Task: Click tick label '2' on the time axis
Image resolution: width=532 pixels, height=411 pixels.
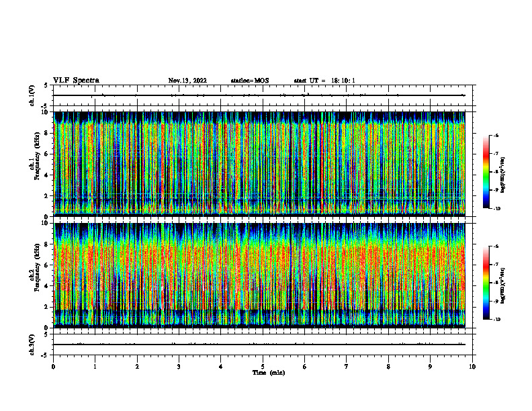Action: click(137, 367)
